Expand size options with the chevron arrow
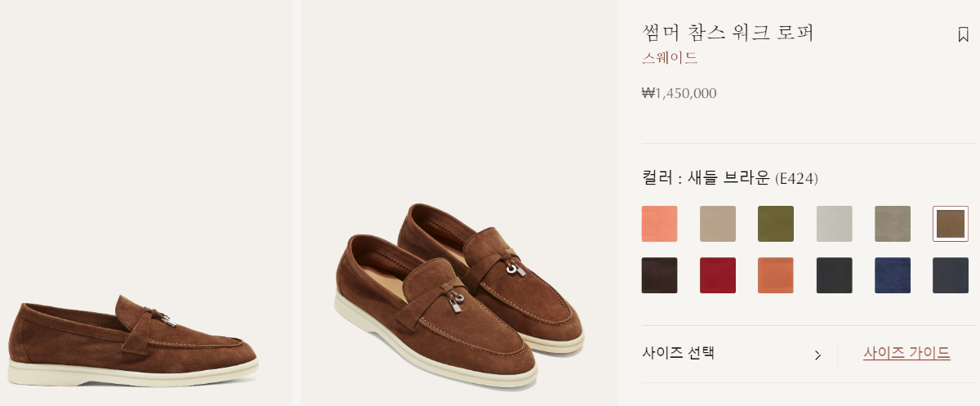This screenshot has height=406, width=980. [817, 355]
